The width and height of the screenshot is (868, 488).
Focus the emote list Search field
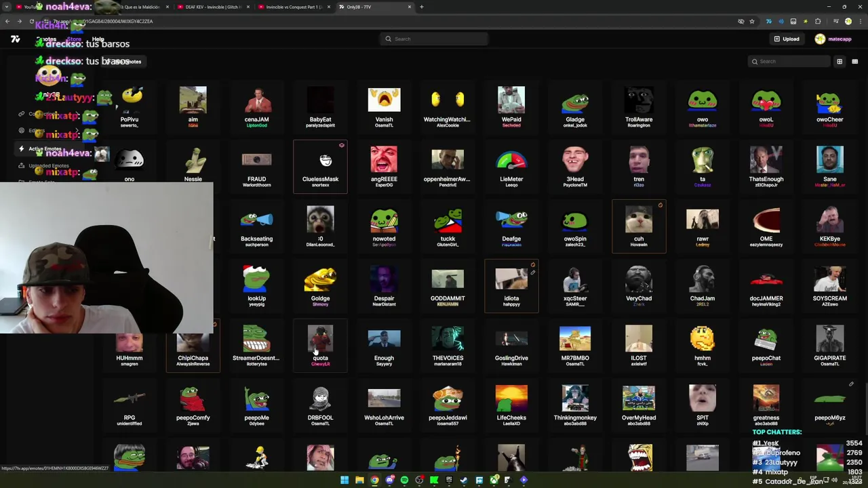789,61
